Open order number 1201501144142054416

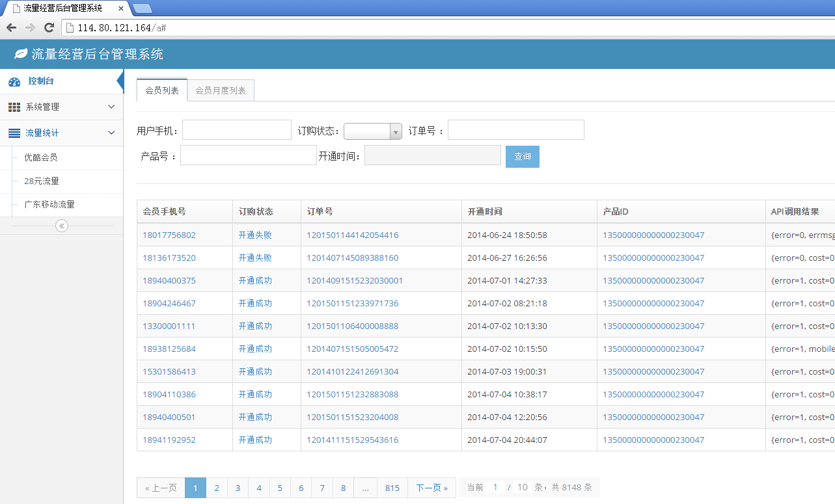point(353,235)
